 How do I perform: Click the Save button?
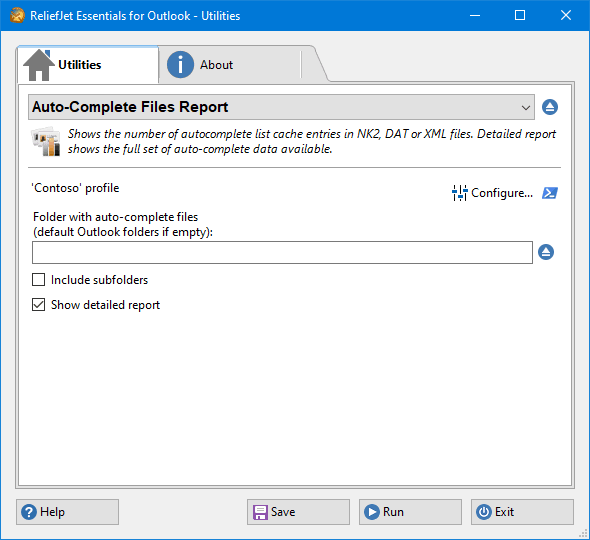click(x=298, y=512)
